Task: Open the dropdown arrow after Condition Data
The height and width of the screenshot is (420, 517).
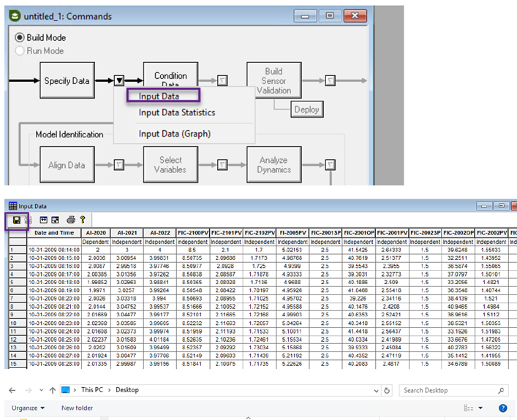Action: tap(223, 81)
